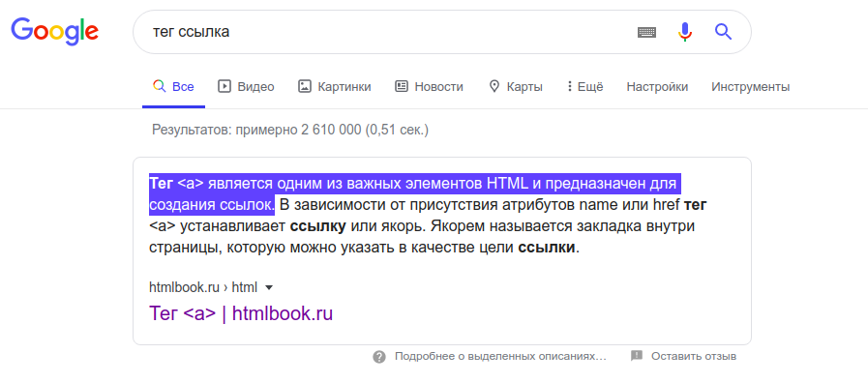
Task: Open the 'Карты' tab
Action: [516, 87]
